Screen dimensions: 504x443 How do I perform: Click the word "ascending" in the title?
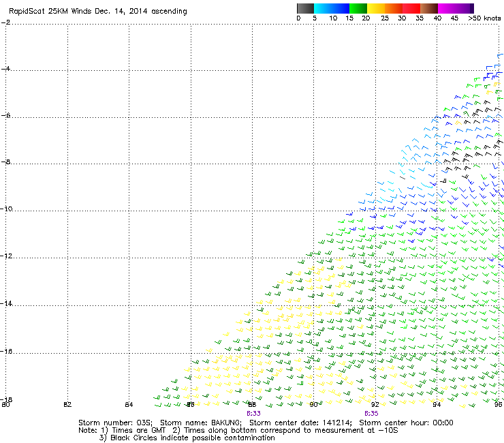pyautogui.click(x=169, y=12)
